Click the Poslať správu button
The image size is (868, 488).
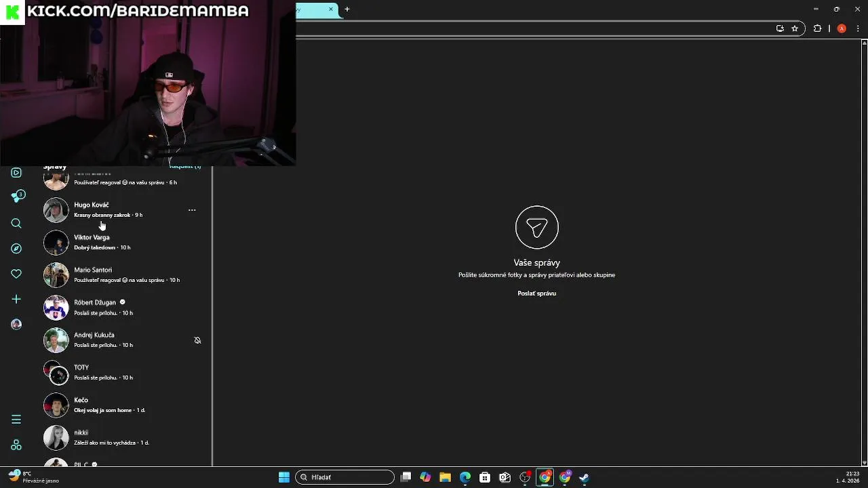pyautogui.click(x=536, y=293)
